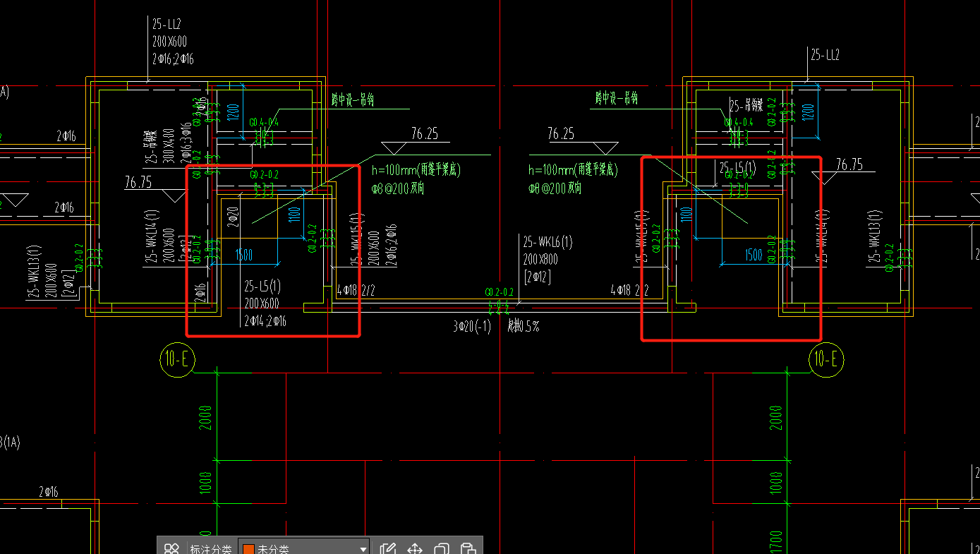The image size is (980, 554).
Task: Click the 3Φ20(-1) rebar annotation
Action: coord(472,327)
